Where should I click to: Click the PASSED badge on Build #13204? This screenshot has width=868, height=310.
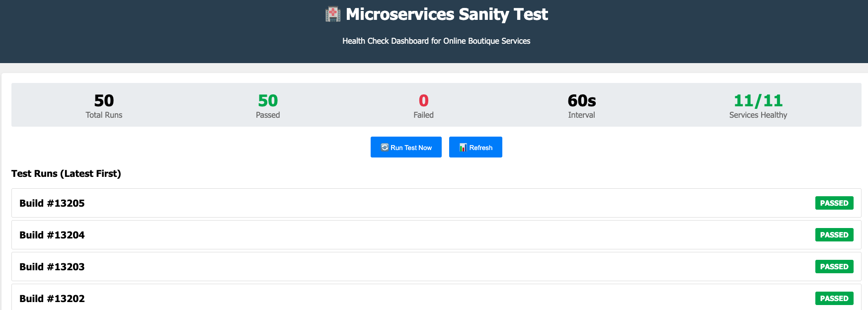pos(834,234)
